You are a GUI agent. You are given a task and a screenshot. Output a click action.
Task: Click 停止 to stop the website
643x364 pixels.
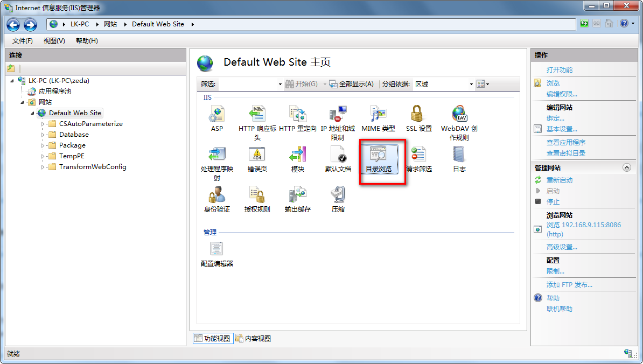tap(553, 202)
